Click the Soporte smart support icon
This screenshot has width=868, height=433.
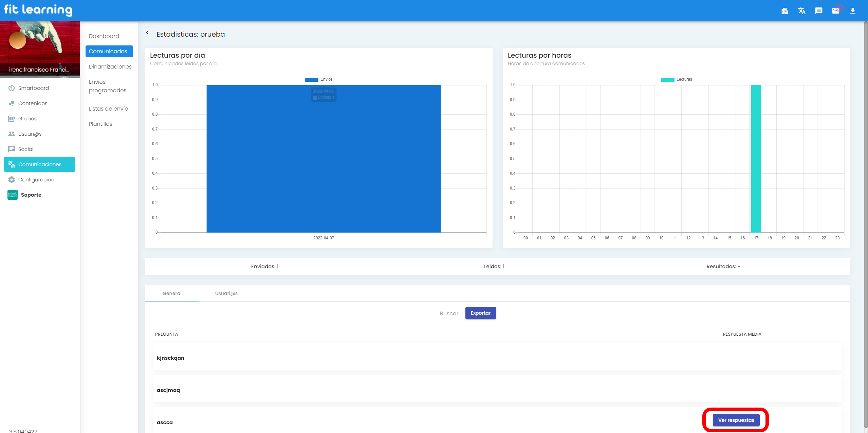point(13,195)
